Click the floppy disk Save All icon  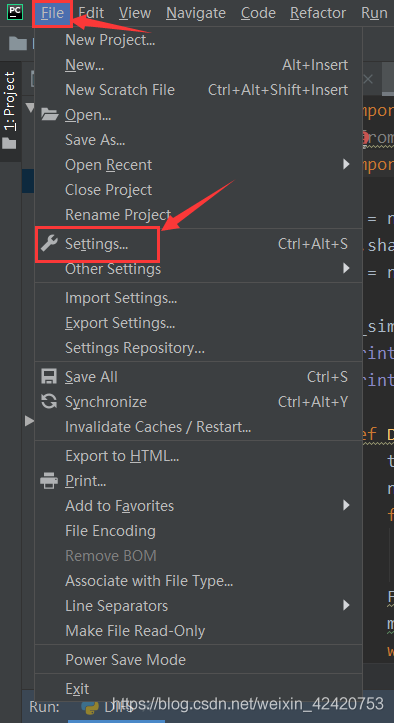49,377
